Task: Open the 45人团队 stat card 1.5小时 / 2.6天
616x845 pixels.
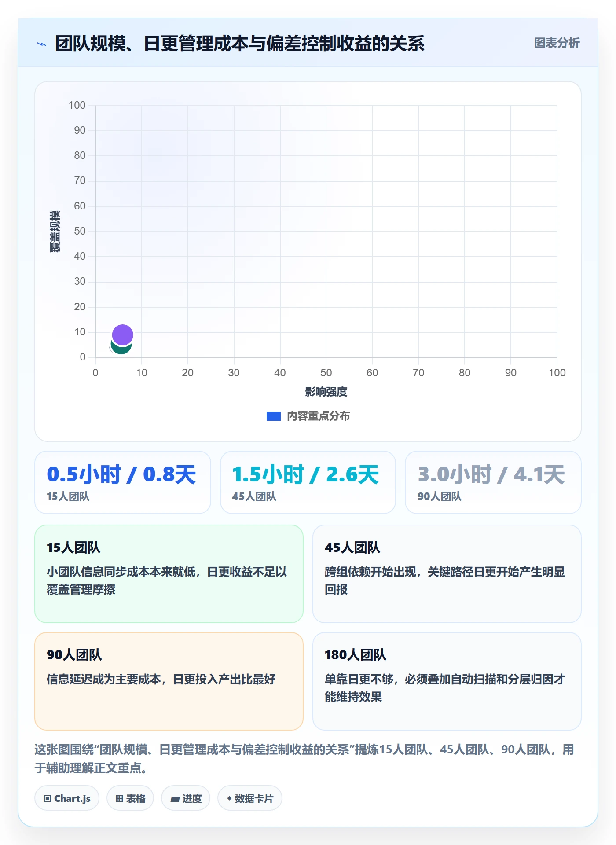Action: (308, 482)
